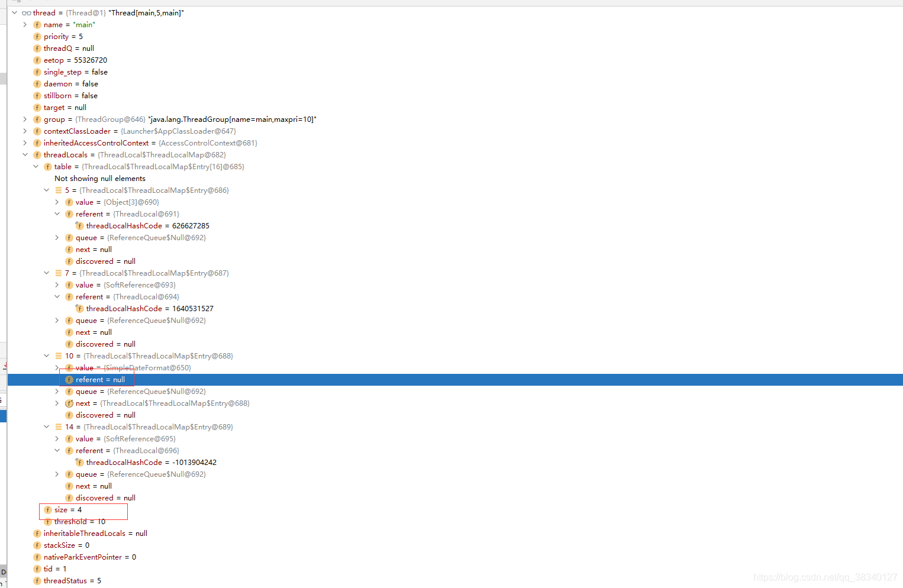Click the f field icon next to stackSize
This screenshot has width=903, height=588.
pyautogui.click(x=37, y=545)
